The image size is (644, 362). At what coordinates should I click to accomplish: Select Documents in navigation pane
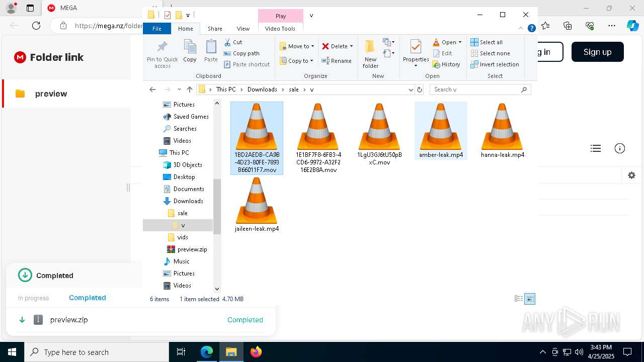point(184,189)
